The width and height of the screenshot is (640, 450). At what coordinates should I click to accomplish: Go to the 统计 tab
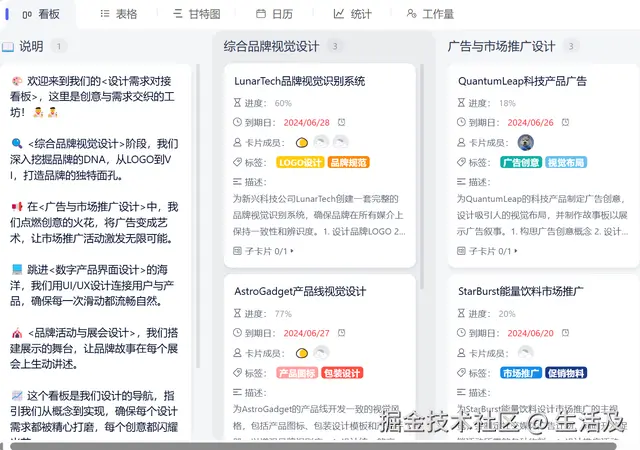(353, 14)
